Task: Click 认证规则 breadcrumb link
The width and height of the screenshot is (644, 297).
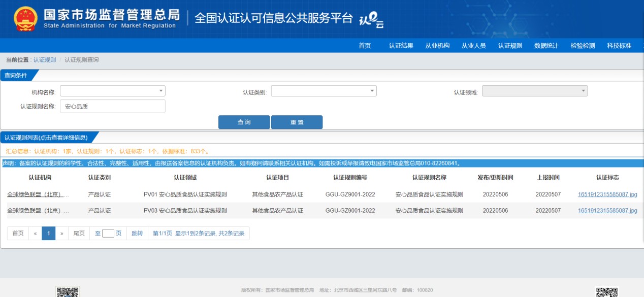Action: (45, 60)
